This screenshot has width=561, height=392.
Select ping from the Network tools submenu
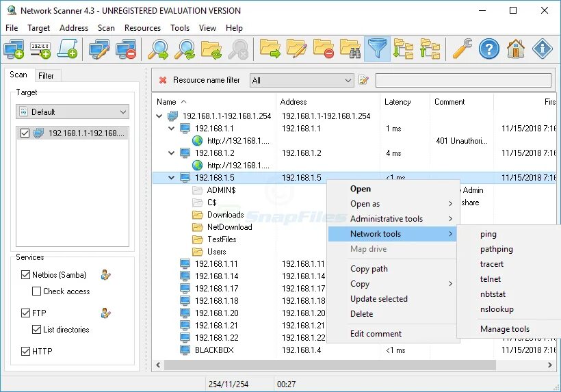509,234
